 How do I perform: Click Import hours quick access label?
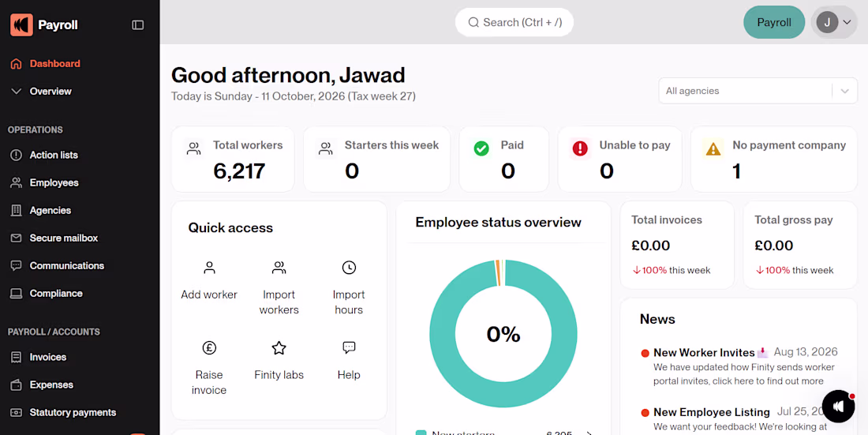click(x=349, y=302)
